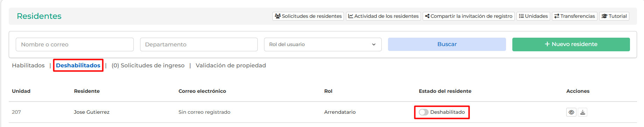Click the eye icon to view Jose Gutierrez
Screen dimensions: 644x127
(571, 112)
